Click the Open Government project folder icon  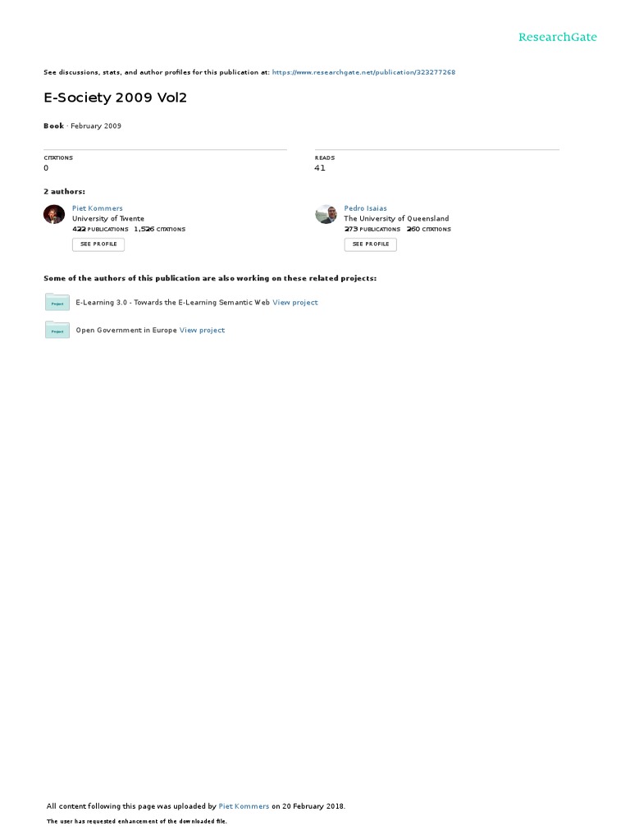[x=57, y=330]
